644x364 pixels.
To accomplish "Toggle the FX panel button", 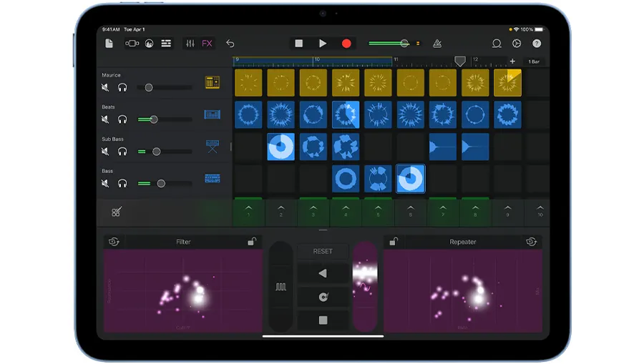I will (207, 44).
